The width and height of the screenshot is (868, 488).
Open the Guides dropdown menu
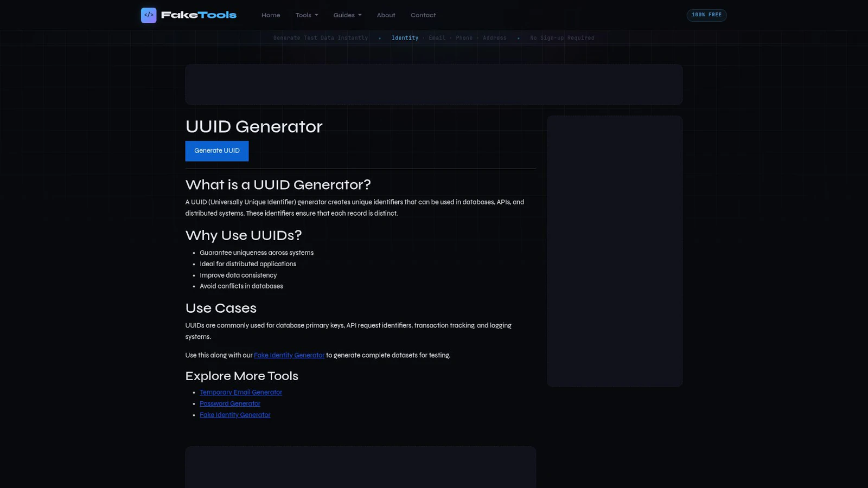pyautogui.click(x=348, y=15)
